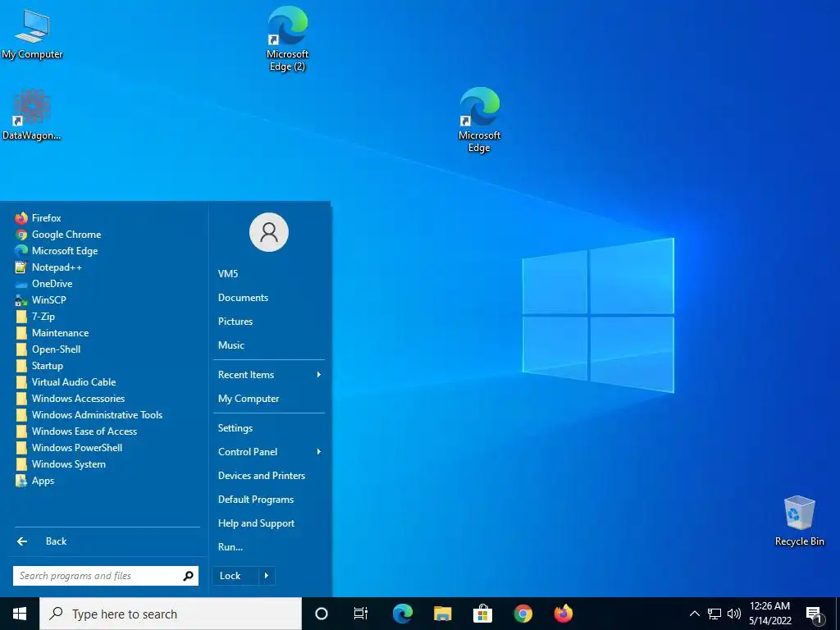Viewport: 840px width, 630px height.
Task: Open OneDrive from the programs list
Action: tap(43, 284)
